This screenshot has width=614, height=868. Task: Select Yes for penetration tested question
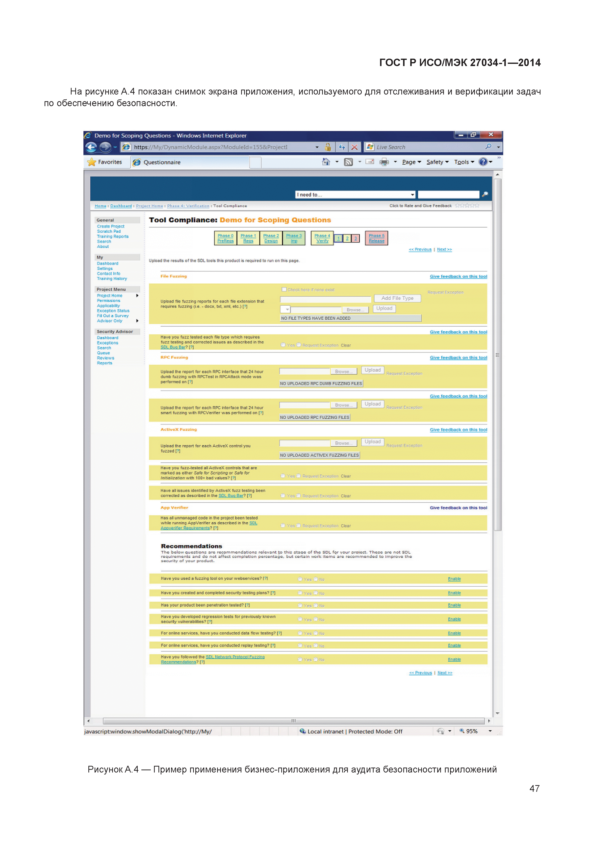300,606
